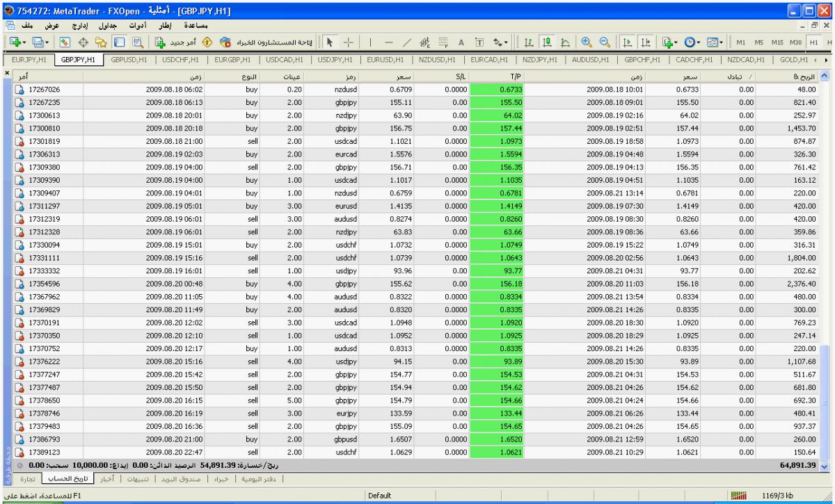Click the الربح profit column header
Screen dimensions: 835x504
click(800, 74)
